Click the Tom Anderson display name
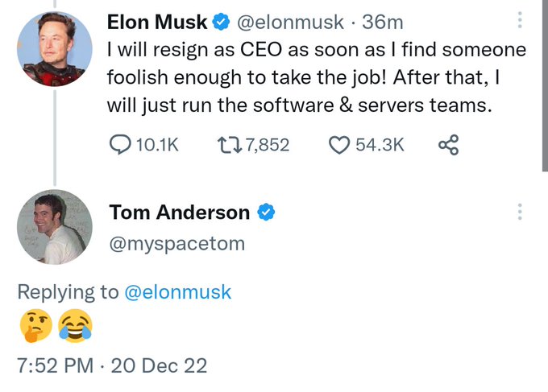548x392 pixels. [x=180, y=213]
